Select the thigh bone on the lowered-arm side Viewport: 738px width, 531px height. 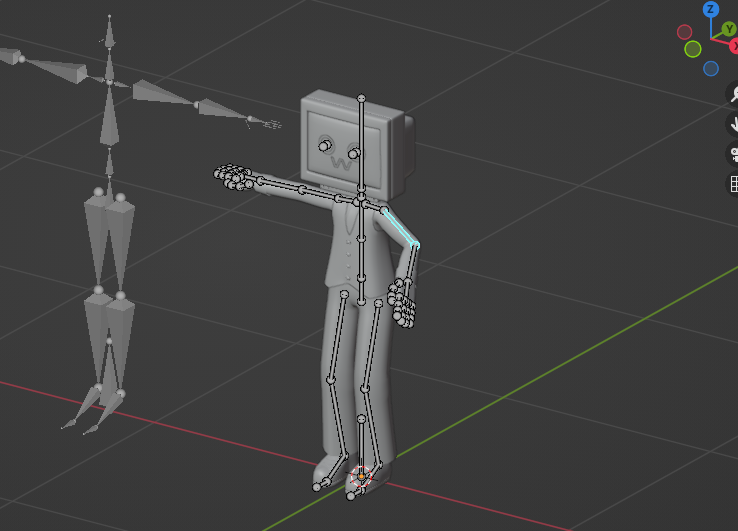(371, 346)
